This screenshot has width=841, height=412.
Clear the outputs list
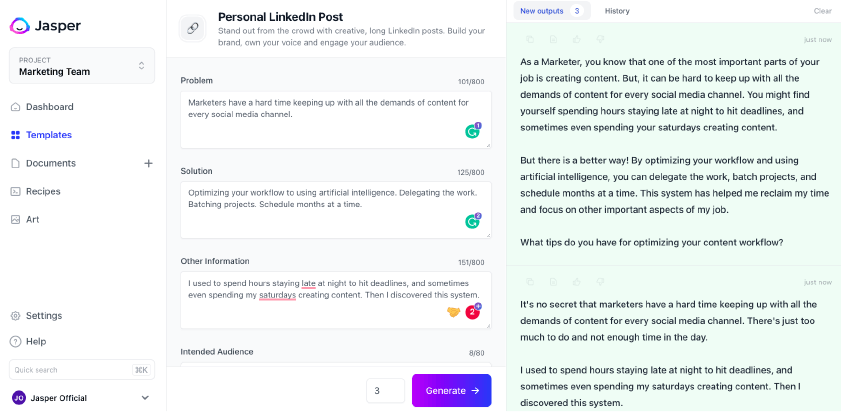[x=822, y=11]
